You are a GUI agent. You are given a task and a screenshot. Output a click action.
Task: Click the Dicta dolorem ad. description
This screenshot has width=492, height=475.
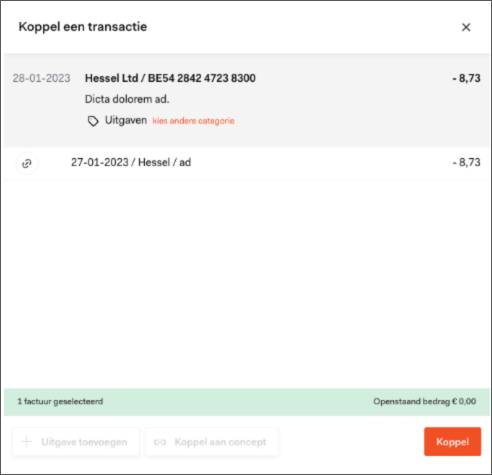tap(127, 99)
